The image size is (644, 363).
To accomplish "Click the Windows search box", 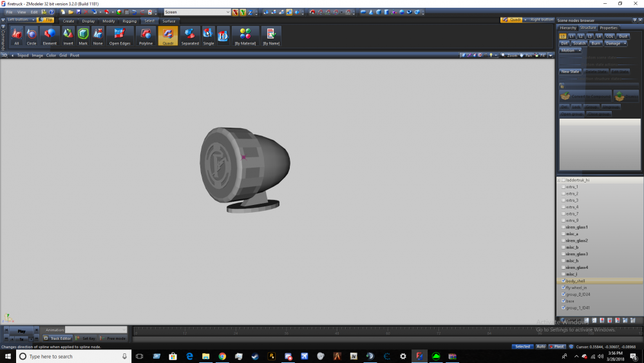I will click(74, 357).
